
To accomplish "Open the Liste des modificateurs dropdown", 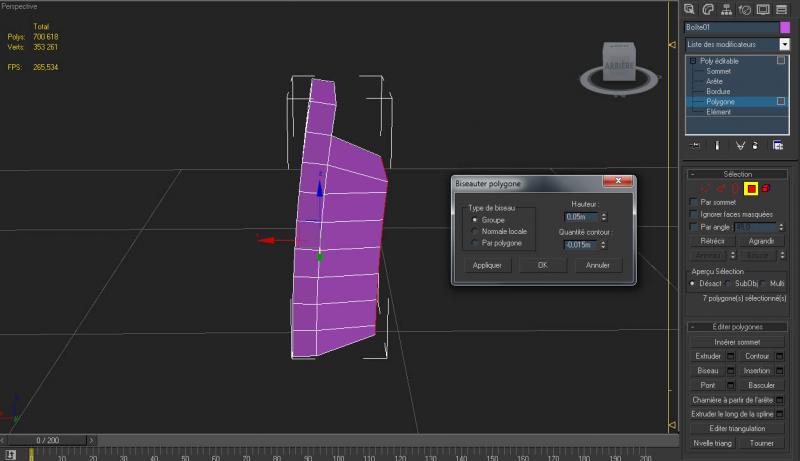I will (x=784, y=44).
